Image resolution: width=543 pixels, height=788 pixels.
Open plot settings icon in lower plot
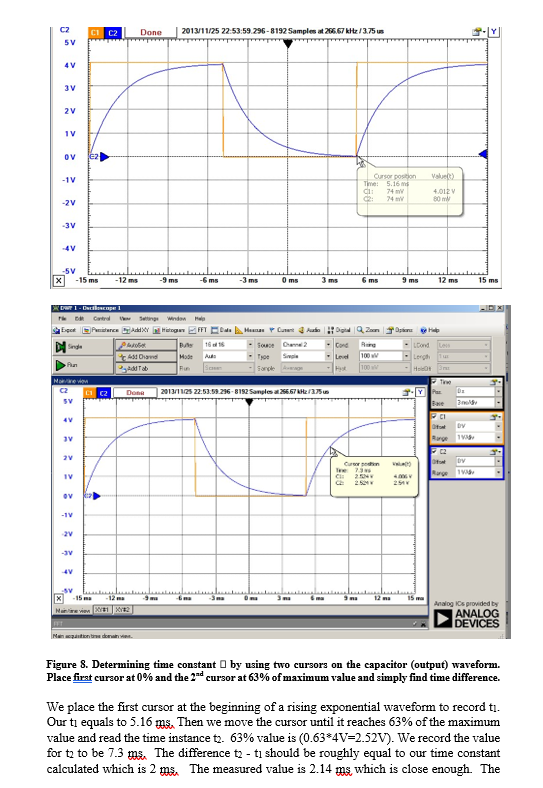(x=408, y=392)
